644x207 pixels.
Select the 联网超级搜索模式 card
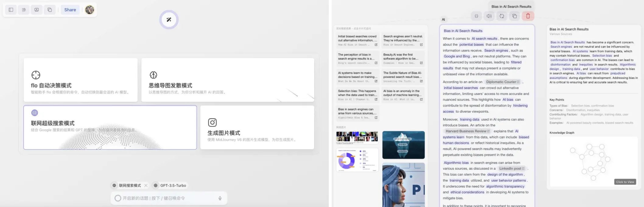[110, 127]
